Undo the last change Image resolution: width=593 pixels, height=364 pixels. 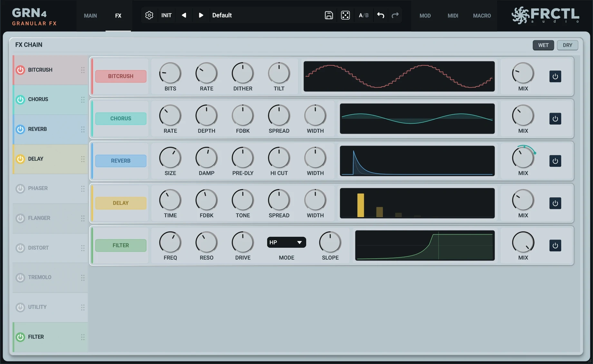tap(381, 15)
